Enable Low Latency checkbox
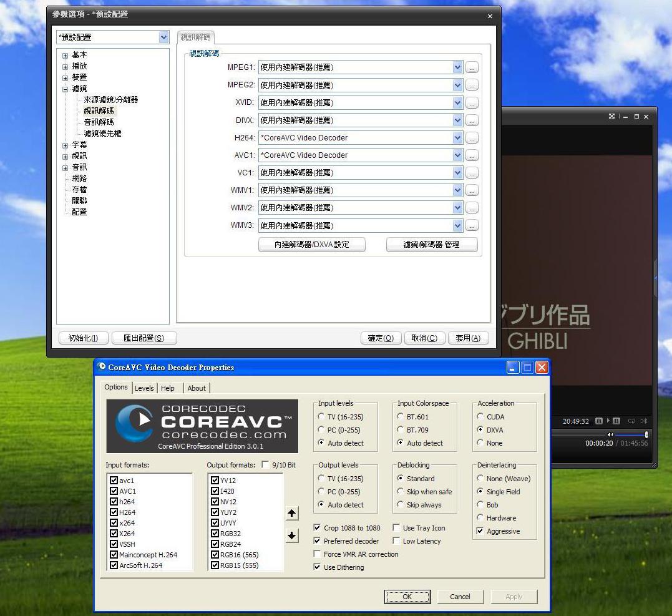 [x=396, y=541]
